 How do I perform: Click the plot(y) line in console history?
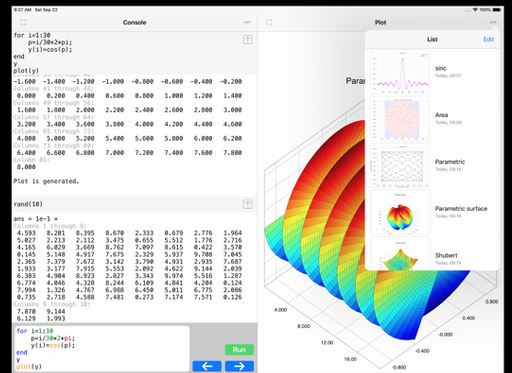pos(26,71)
